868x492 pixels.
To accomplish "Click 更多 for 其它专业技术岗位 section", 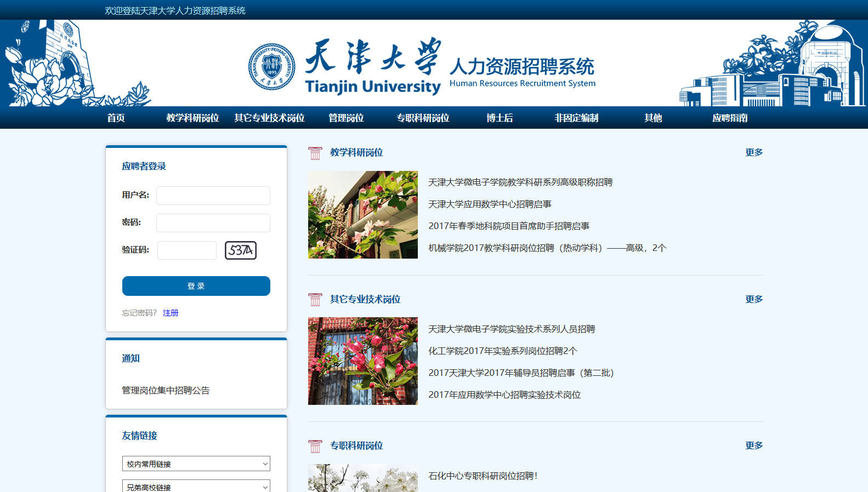I will tap(754, 299).
